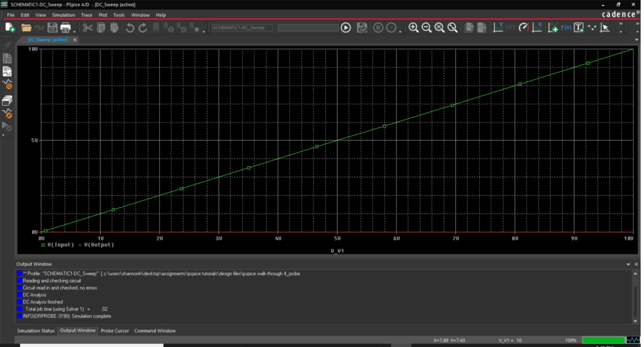
Task: Pause the simulation
Action: click(378, 28)
